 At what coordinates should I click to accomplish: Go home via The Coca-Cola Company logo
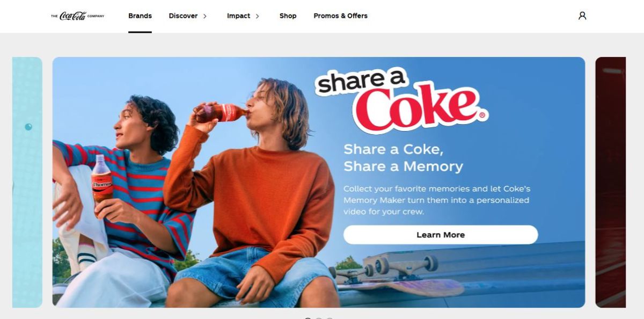coord(78,16)
